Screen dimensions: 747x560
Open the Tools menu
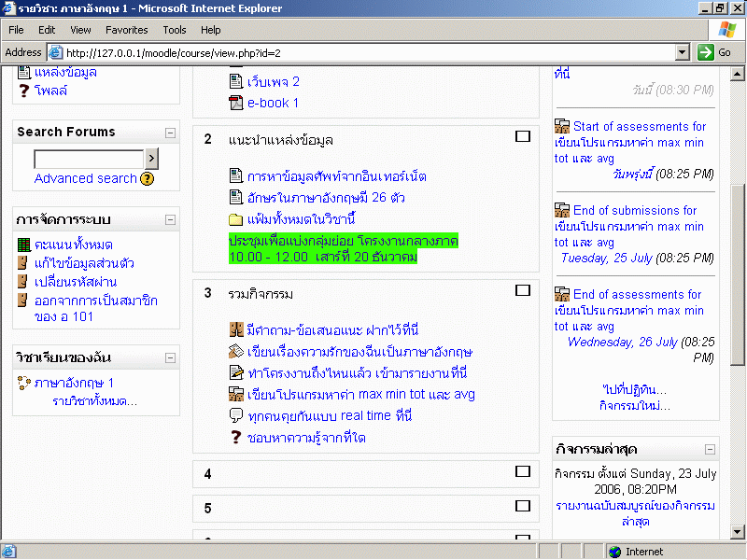[175, 30]
